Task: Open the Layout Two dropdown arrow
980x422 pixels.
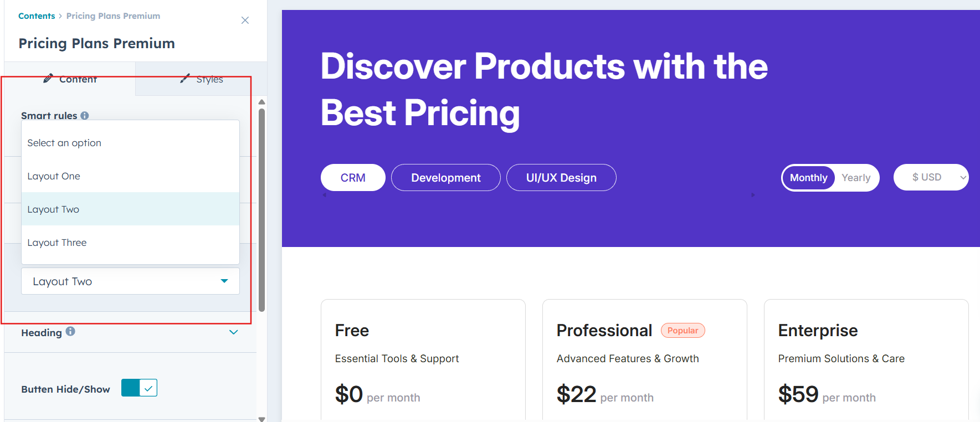Action: (x=224, y=281)
